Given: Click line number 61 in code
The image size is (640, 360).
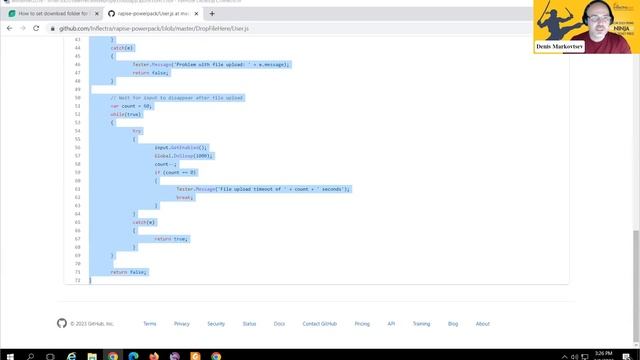Looking at the screenshot, I should pos(78,189).
